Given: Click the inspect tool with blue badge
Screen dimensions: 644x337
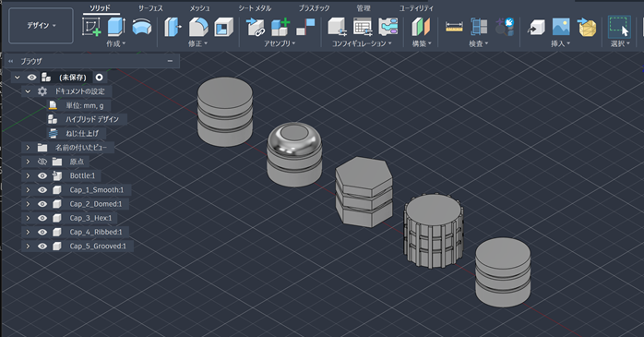Looking at the screenshot, I should pos(505,26).
